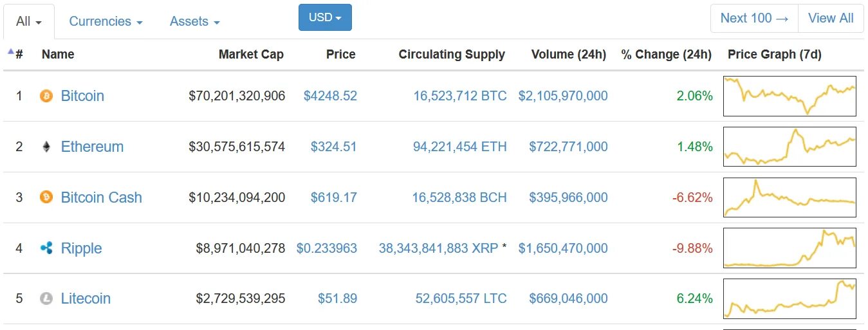Expand the Currencies filter dropdown
Screen dimensions: 868x330
point(106,21)
